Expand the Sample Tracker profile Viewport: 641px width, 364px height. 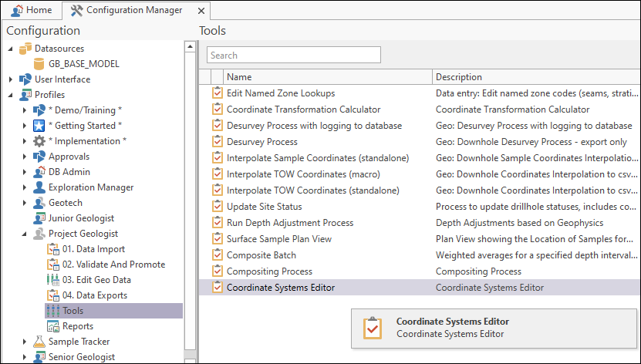25,342
